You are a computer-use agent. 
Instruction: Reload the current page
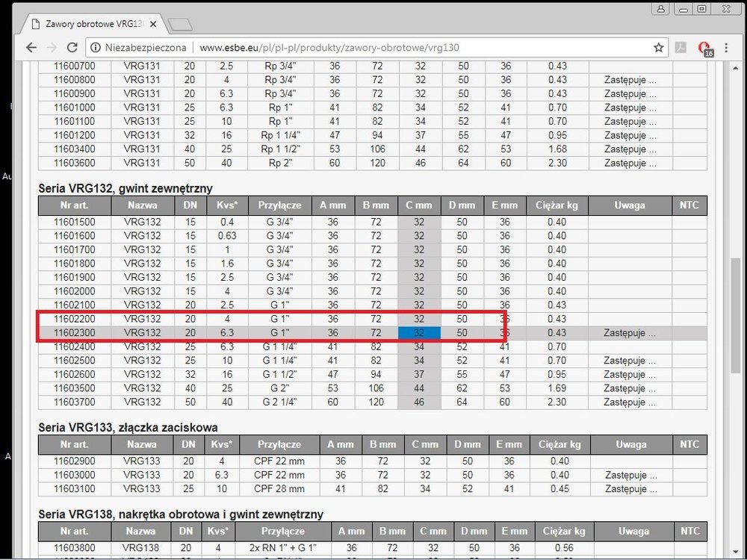click(73, 47)
